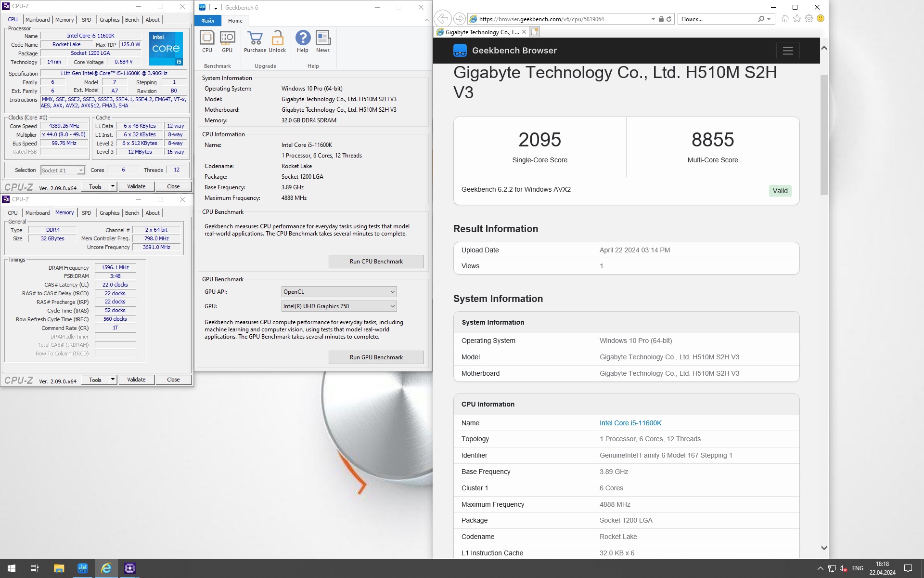The width and height of the screenshot is (924, 578).
Task: Click the muted volume tray icon
Action: (x=843, y=569)
